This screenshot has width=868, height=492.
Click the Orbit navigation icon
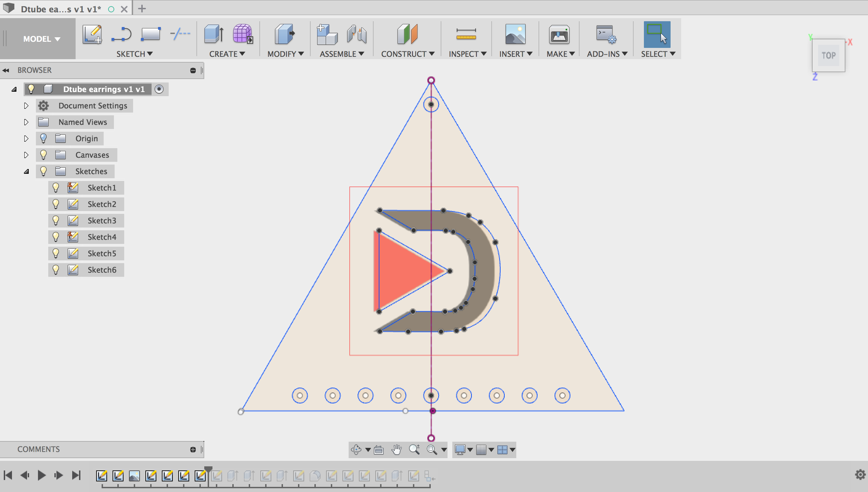356,450
